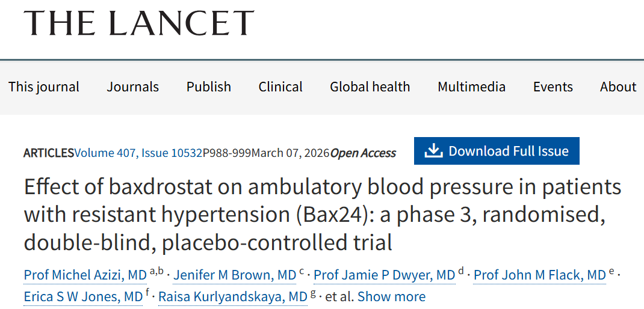Viewport: 644px width, 309px height.
Task: Open the Journals menu
Action: coord(133,87)
